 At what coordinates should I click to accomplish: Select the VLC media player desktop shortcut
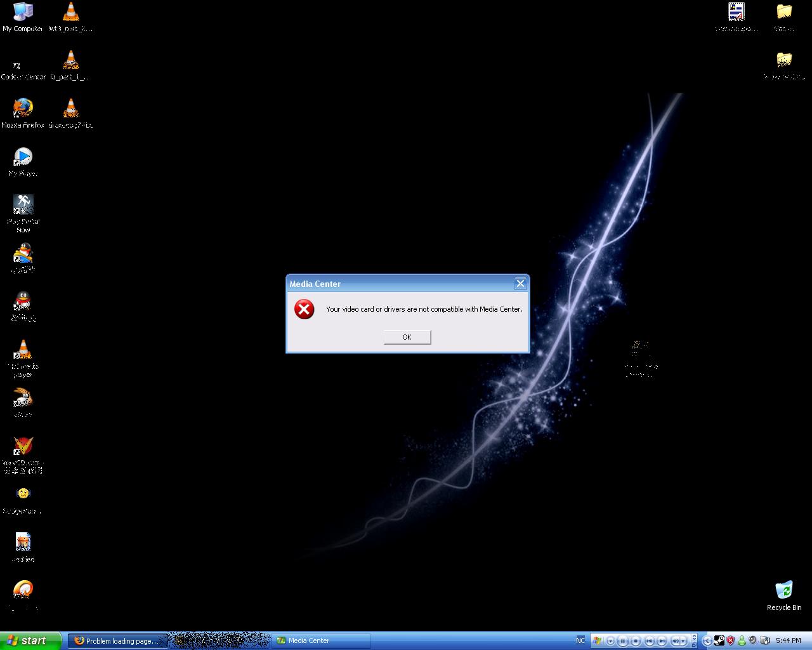pos(23,359)
